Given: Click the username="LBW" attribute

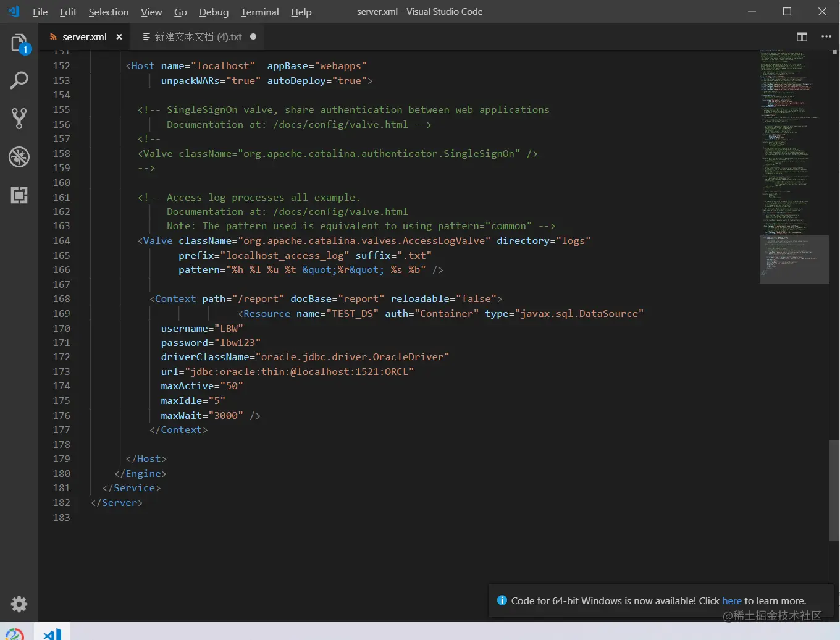Looking at the screenshot, I should [202, 329].
